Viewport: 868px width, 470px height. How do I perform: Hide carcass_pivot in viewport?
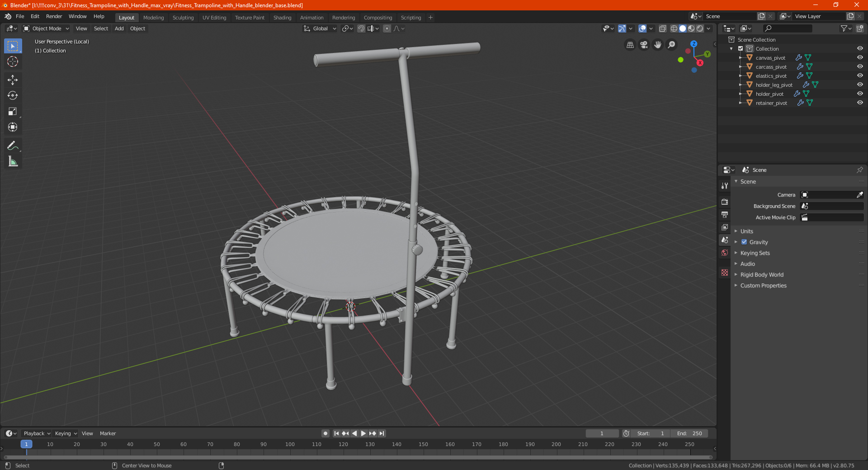click(x=860, y=66)
